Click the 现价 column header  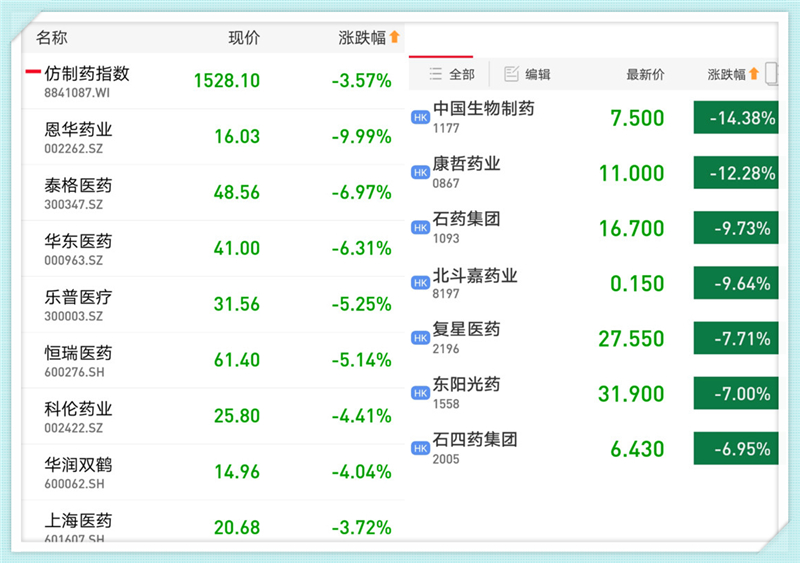[x=244, y=38]
